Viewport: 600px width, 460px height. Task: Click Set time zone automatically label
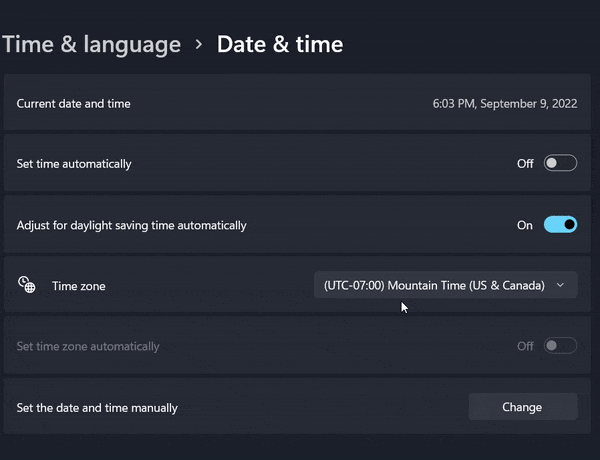(x=88, y=346)
